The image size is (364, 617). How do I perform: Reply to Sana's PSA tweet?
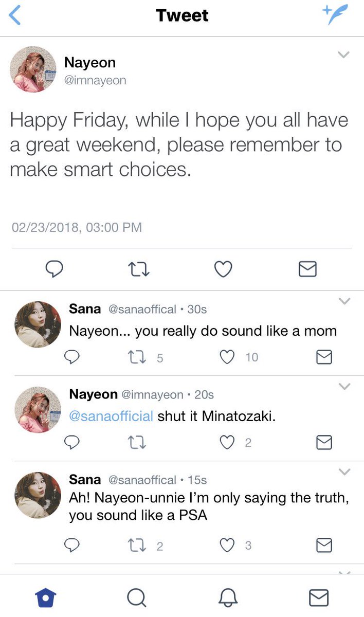[72, 546]
